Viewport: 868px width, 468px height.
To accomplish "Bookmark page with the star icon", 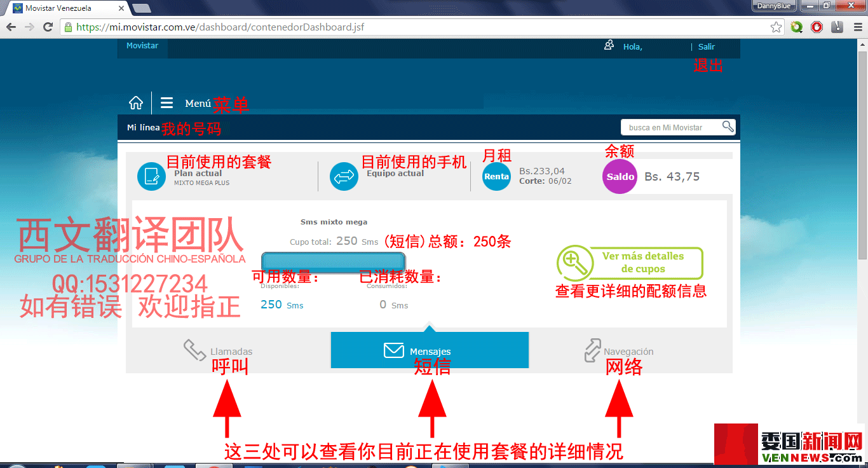I will coord(776,27).
